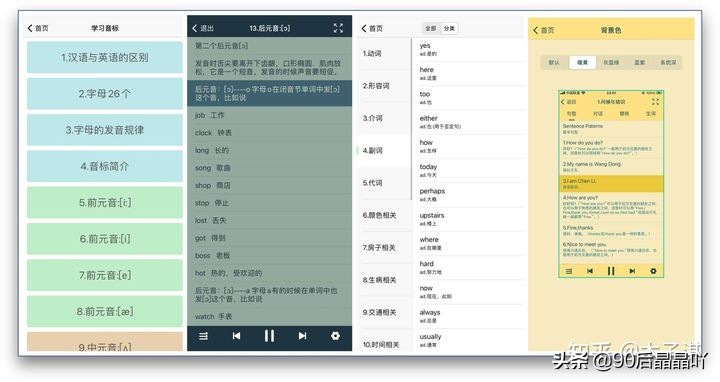Open lesson 8.前元音:[æ]
This screenshot has width=720, height=382.
tap(105, 311)
